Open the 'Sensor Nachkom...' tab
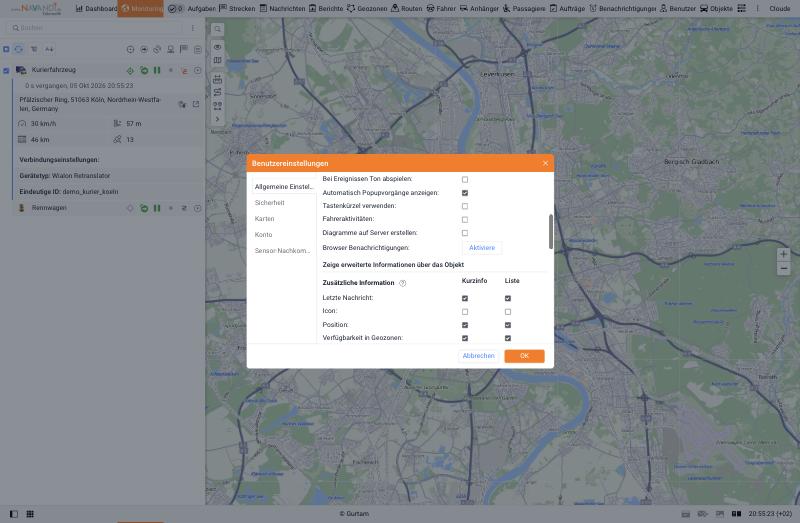Screen dimensions: 800x523 [x=284, y=251]
